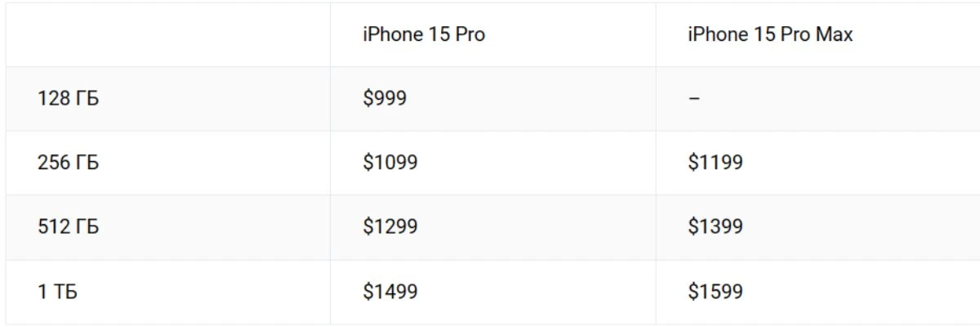Click the dollar sign of the $1599 price
Viewport: 980px width, 327px height.
pos(693,292)
